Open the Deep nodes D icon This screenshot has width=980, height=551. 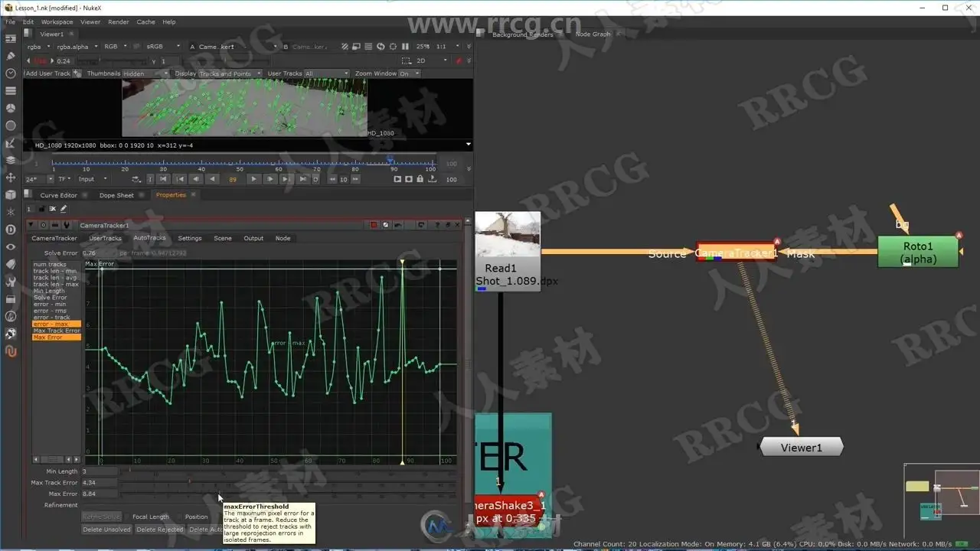[x=11, y=230]
